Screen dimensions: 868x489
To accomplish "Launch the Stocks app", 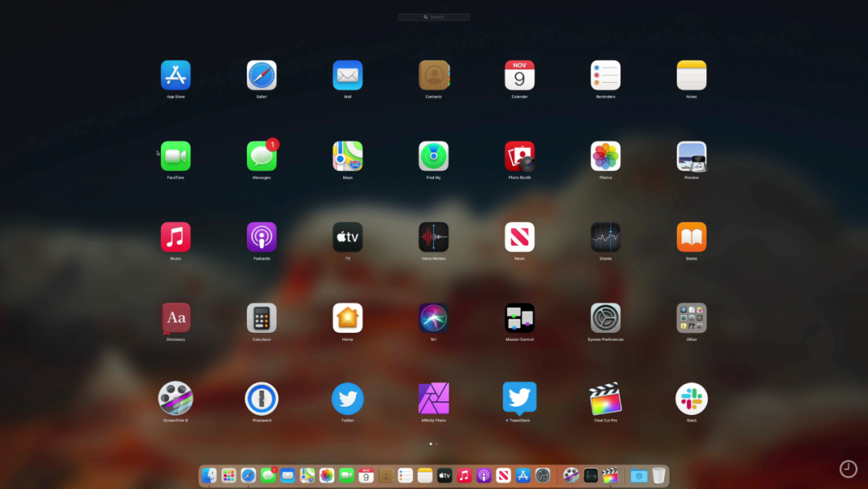I will 606,237.
